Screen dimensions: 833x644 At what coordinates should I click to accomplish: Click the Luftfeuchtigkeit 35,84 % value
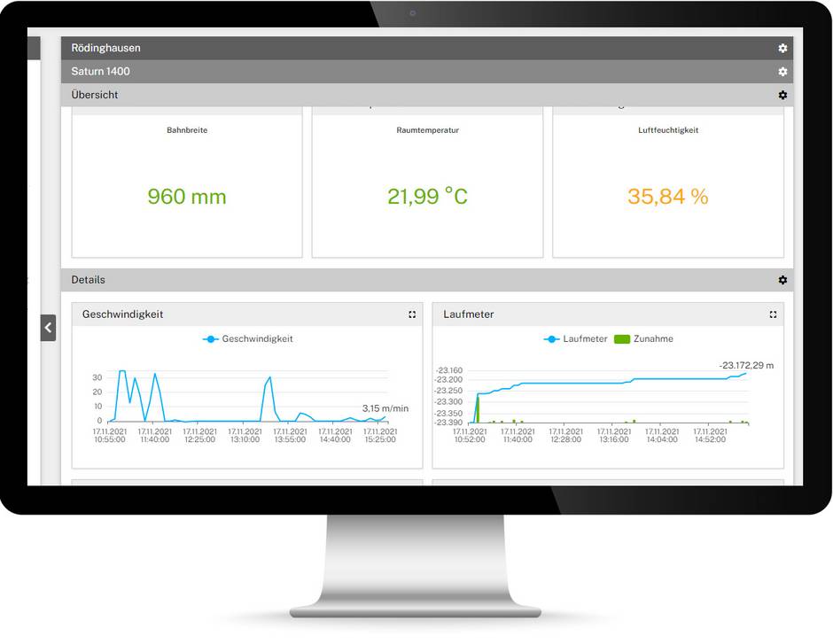[x=668, y=197]
